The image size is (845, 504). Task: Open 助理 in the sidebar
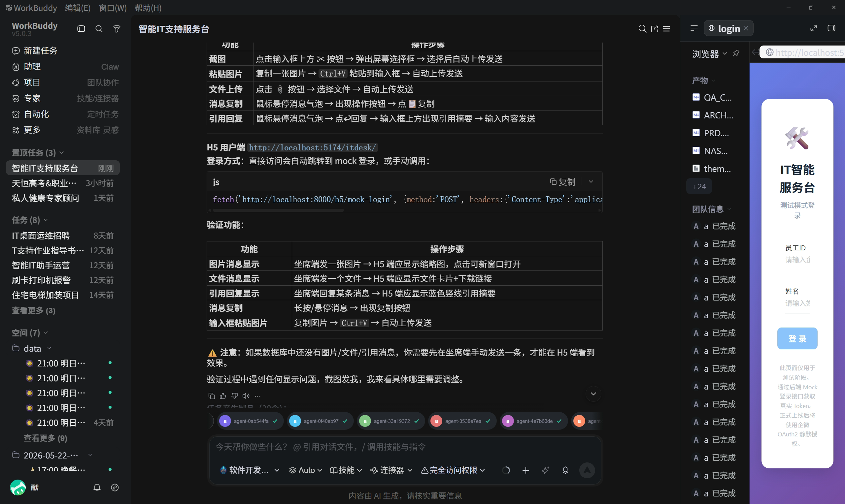click(x=65, y=67)
